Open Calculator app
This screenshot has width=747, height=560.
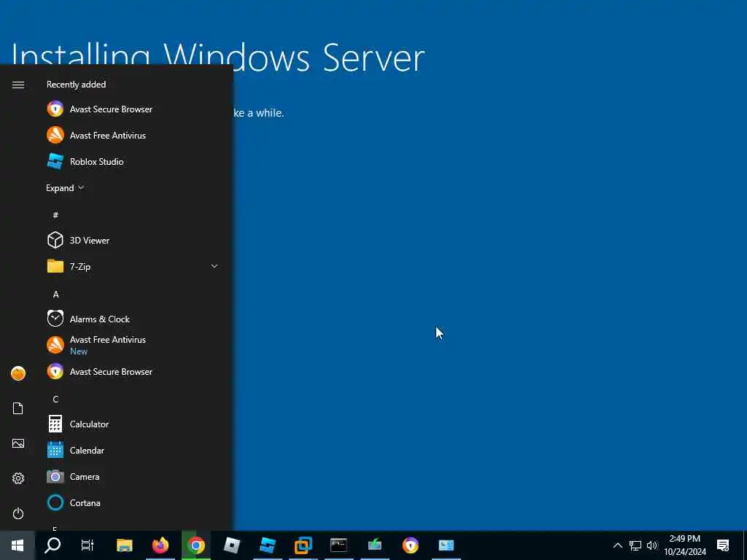click(134, 424)
